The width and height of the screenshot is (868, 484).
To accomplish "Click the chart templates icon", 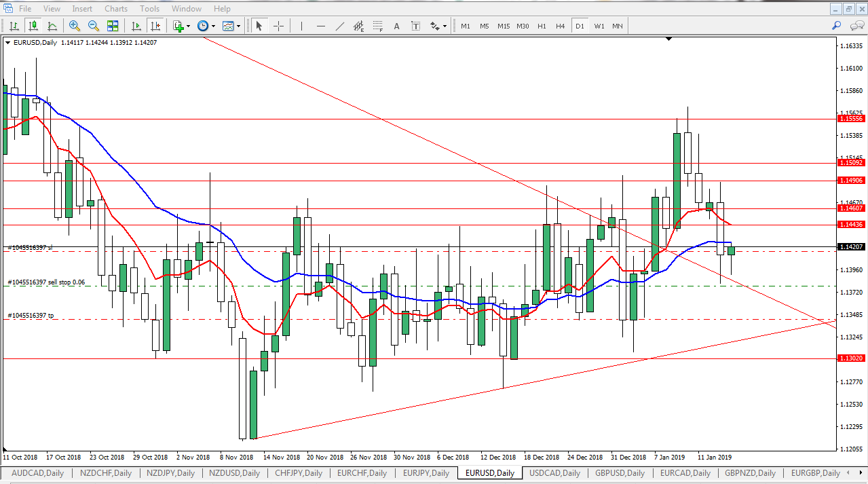I will point(228,26).
